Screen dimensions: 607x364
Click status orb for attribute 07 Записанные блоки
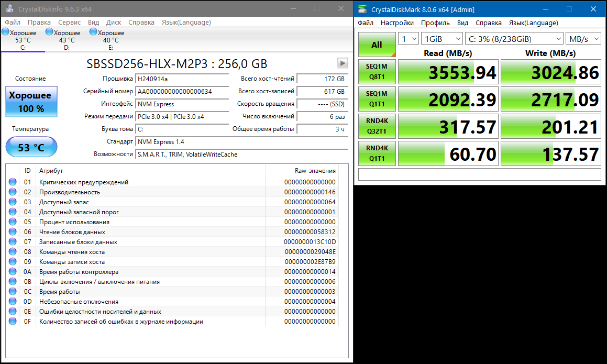[x=13, y=241]
